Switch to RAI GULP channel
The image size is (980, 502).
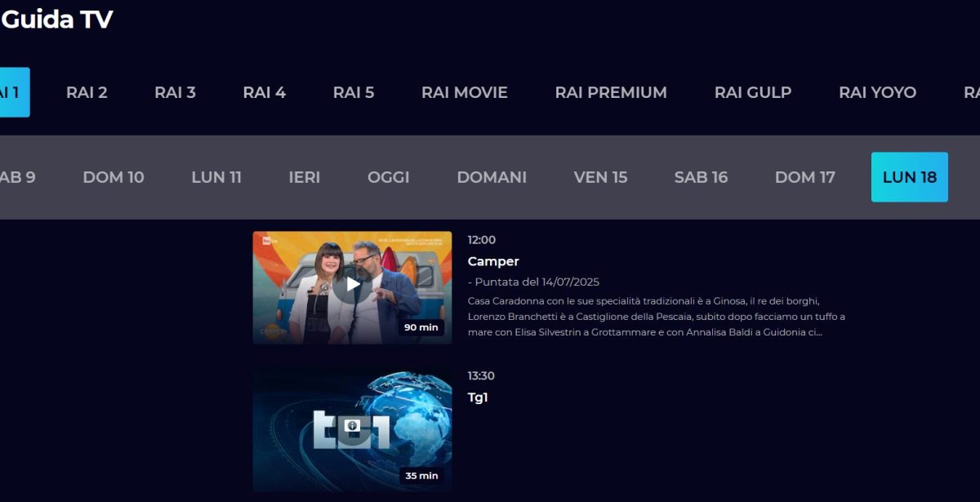(x=753, y=92)
